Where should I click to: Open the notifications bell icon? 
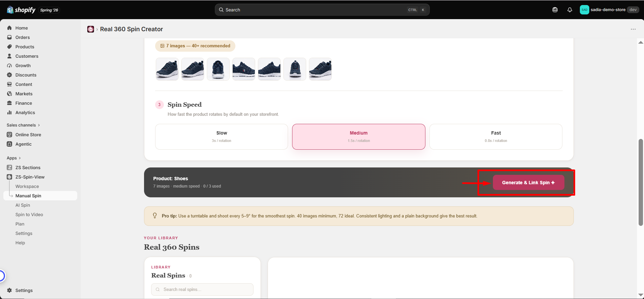pos(569,10)
